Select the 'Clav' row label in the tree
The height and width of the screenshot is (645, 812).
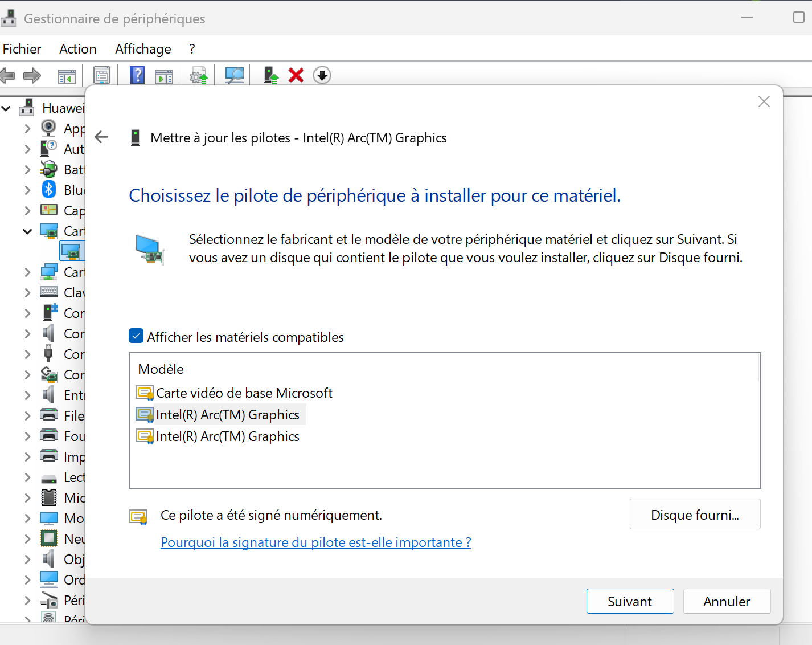[x=74, y=292]
